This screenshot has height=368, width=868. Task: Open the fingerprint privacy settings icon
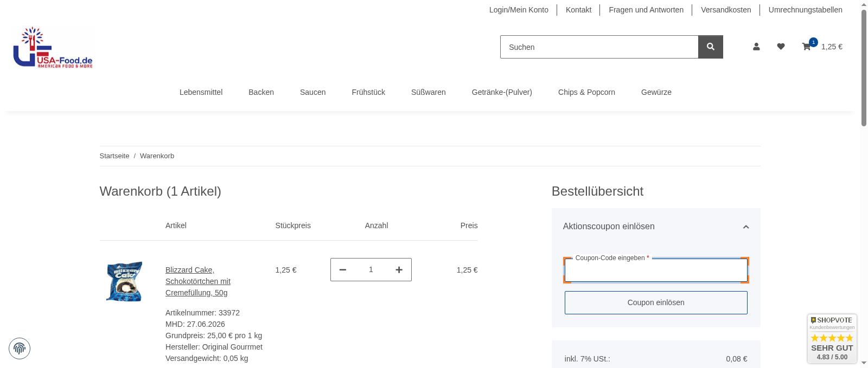[x=20, y=348]
